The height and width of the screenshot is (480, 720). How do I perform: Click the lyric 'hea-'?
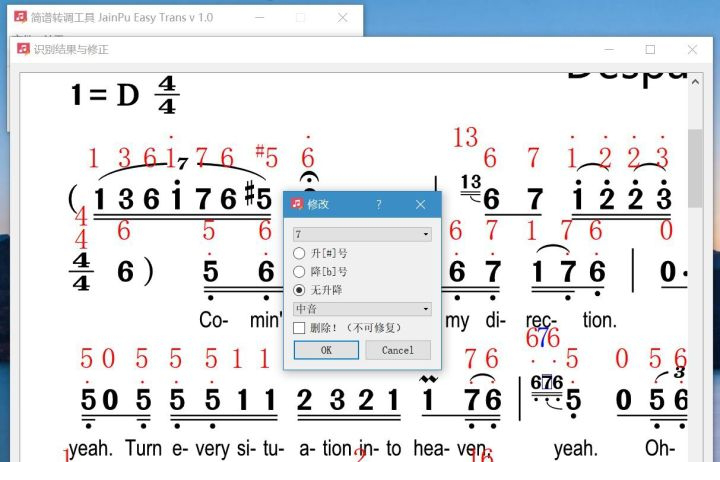431,448
